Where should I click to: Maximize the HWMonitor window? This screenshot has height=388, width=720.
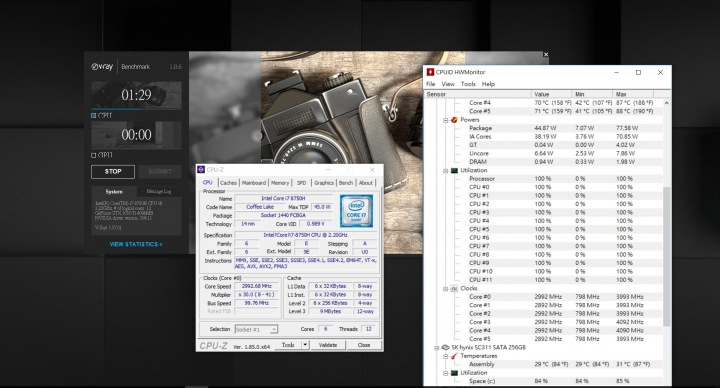tap(638, 72)
